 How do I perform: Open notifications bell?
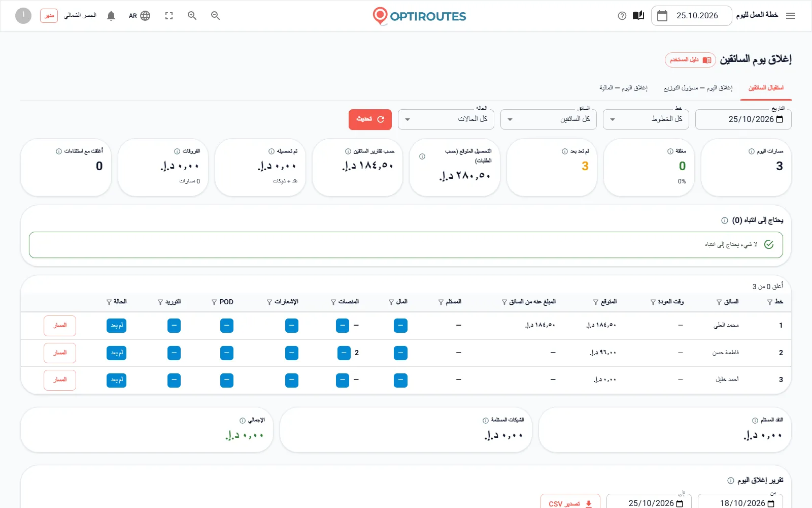pyautogui.click(x=111, y=16)
